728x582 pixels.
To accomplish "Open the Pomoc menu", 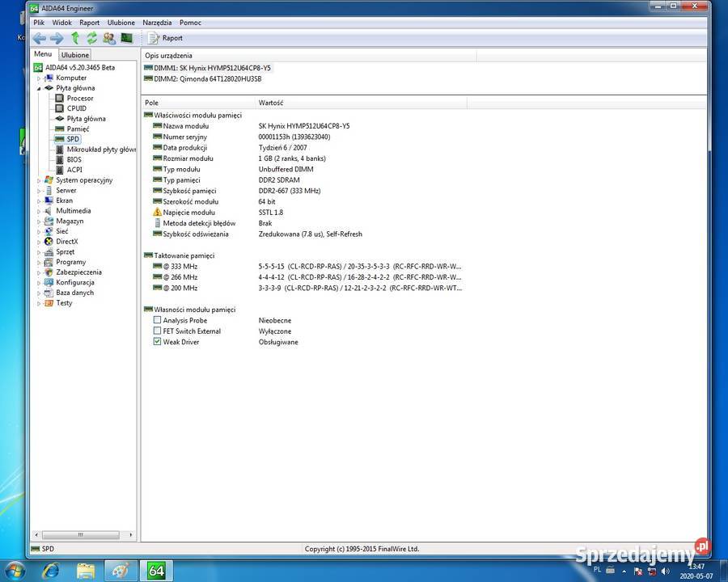I will coord(190,23).
